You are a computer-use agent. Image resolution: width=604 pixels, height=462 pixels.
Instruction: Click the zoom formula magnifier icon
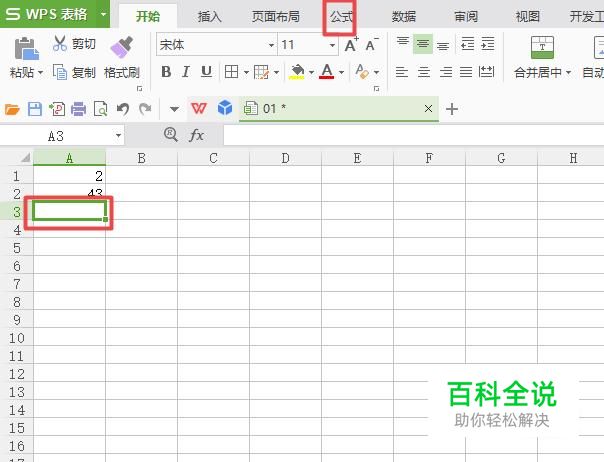pyautogui.click(x=170, y=135)
